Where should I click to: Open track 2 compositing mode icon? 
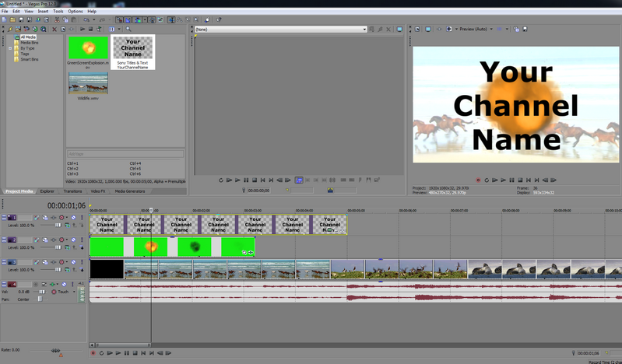68,247
